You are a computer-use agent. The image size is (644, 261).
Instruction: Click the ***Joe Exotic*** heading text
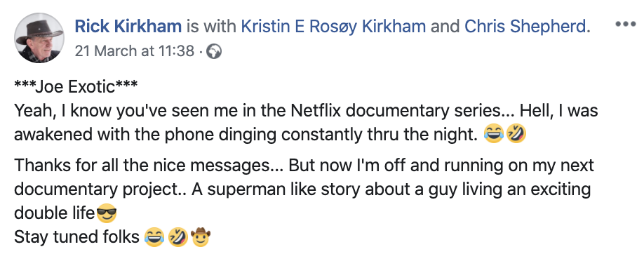click(76, 87)
